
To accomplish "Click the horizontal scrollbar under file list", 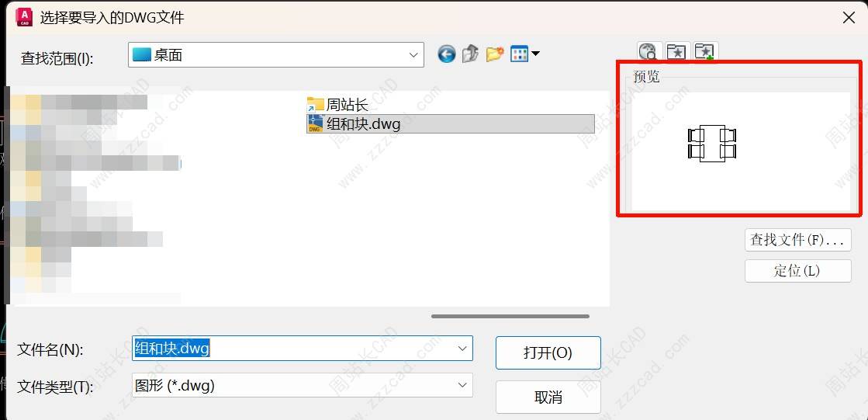I will (510, 317).
